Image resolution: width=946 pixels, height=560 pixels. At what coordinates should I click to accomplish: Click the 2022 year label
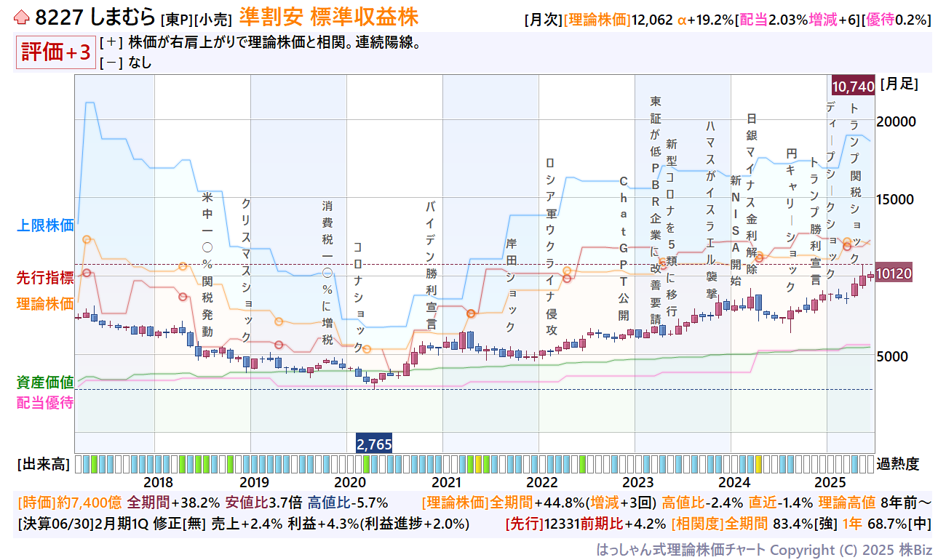click(x=541, y=481)
